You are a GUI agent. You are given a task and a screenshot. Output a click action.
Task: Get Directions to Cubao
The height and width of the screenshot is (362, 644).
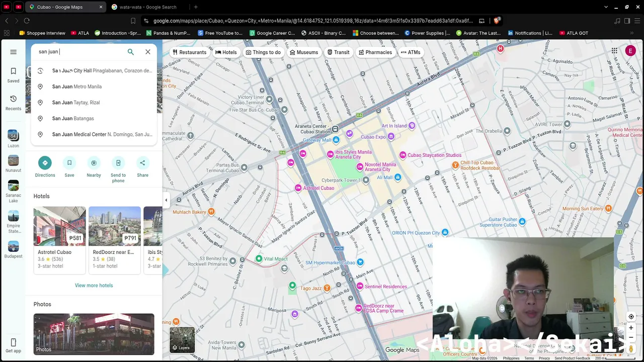(x=45, y=167)
